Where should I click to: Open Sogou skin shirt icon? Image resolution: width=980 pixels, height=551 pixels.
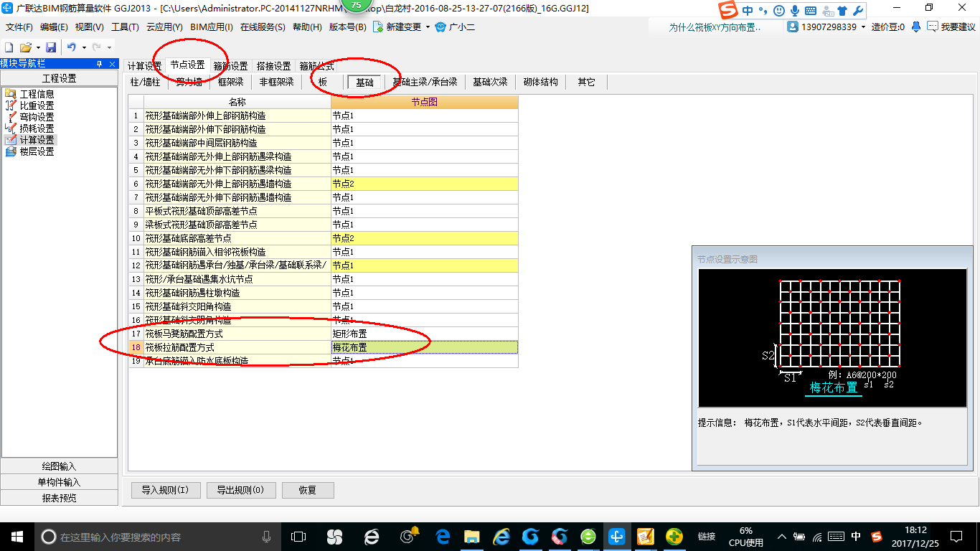tap(842, 10)
